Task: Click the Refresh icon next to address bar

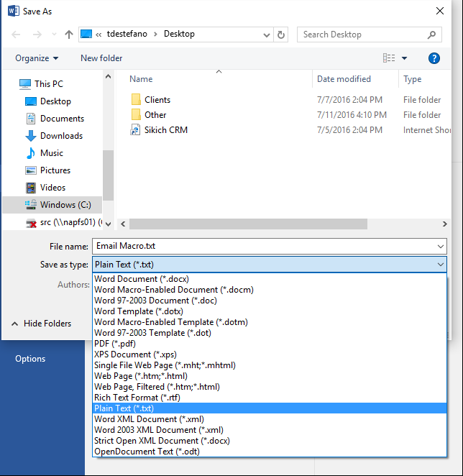Action: pos(281,34)
